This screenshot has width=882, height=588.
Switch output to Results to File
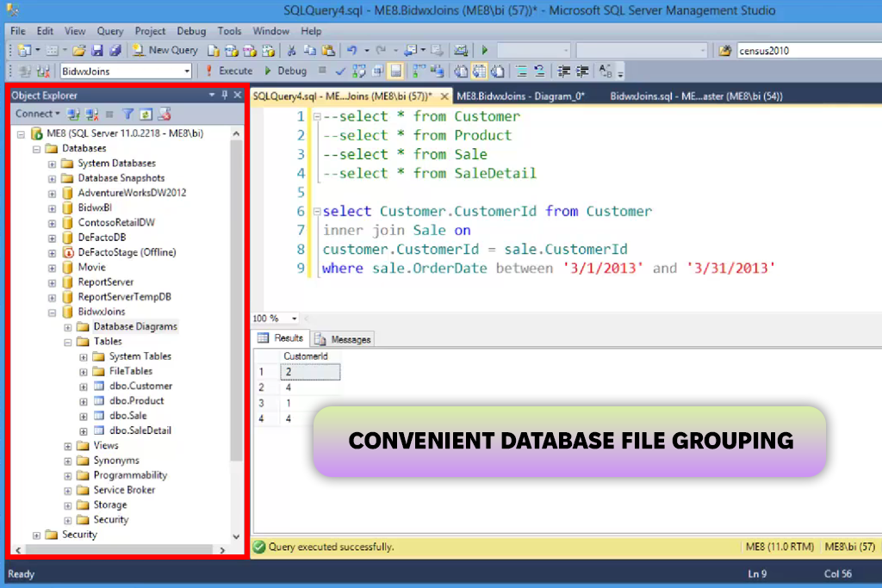point(498,71)
